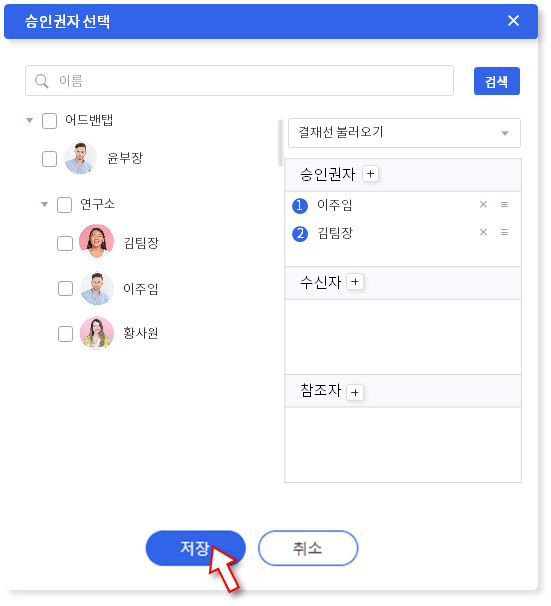Viewport: 551px width, 606px height.
Task: Add a reference with 참조자 plus icon
Action: click(355, 393)
